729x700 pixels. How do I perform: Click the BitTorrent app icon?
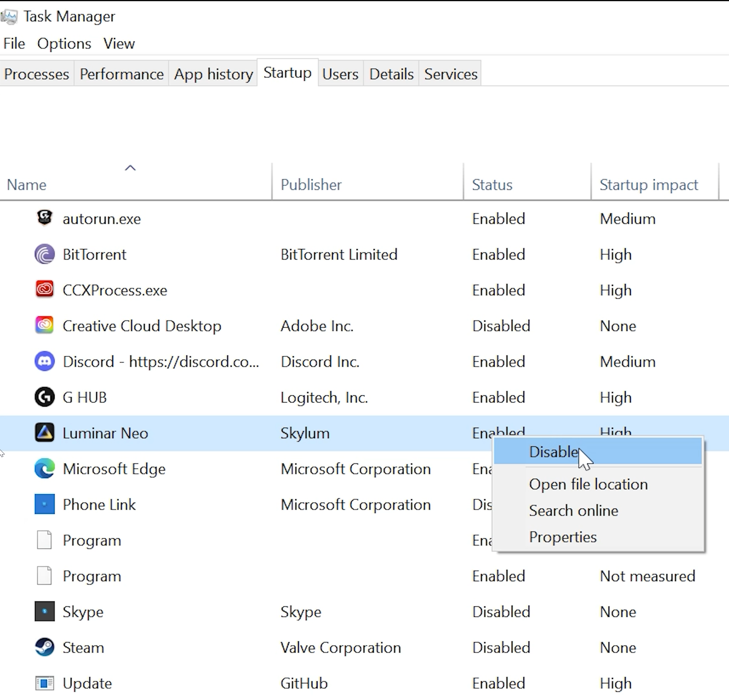(x=45, y=254)
